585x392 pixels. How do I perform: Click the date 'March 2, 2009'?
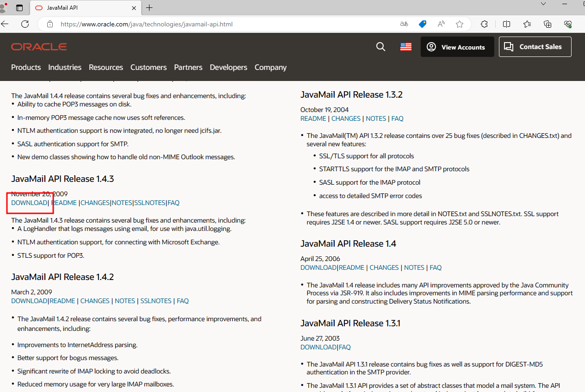coord(31,292)
